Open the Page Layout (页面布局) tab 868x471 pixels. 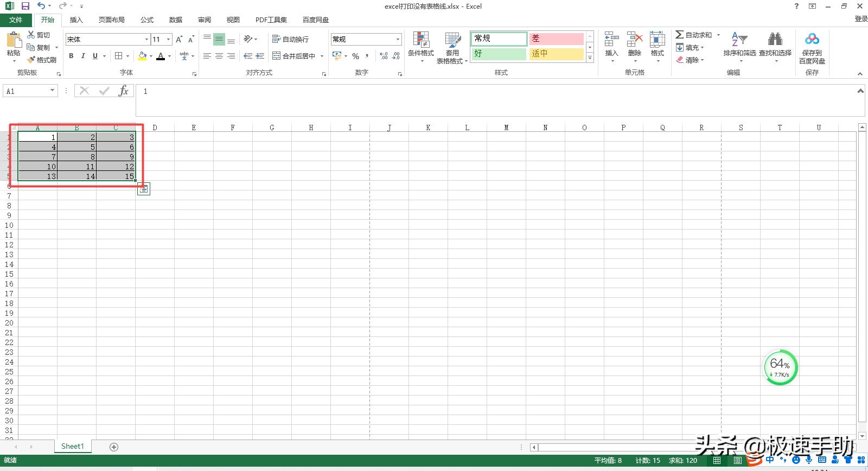click(x=111, y=20)
